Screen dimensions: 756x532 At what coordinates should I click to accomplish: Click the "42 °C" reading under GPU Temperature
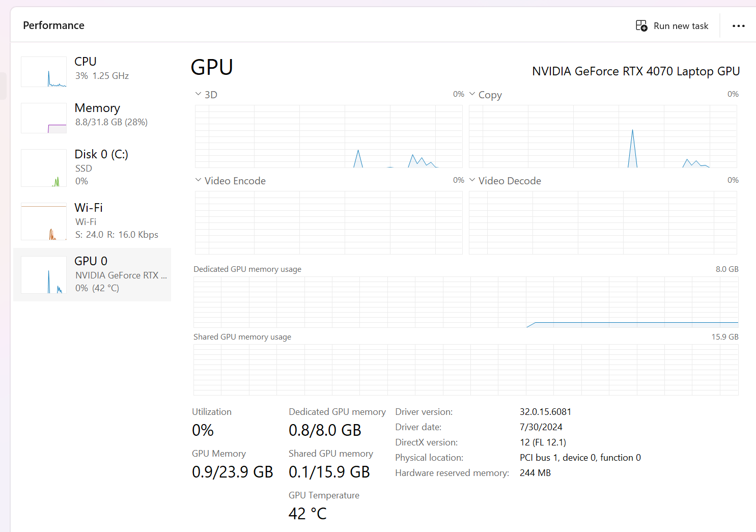(x=307, y=514)
